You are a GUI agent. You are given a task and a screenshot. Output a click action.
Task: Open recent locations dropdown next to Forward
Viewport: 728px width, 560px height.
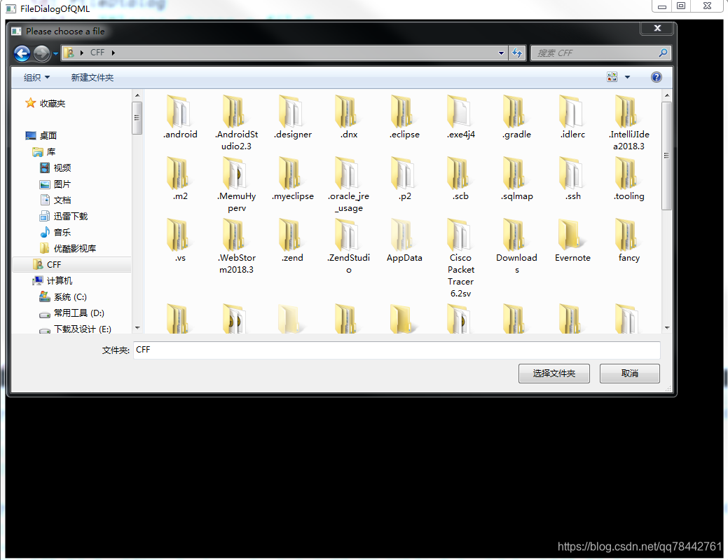(x=56, y=53)
